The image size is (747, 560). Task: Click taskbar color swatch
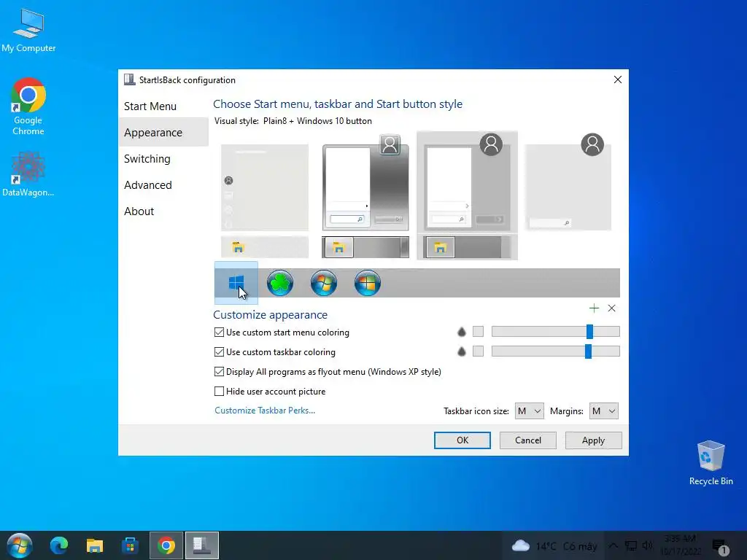[478, 351]
